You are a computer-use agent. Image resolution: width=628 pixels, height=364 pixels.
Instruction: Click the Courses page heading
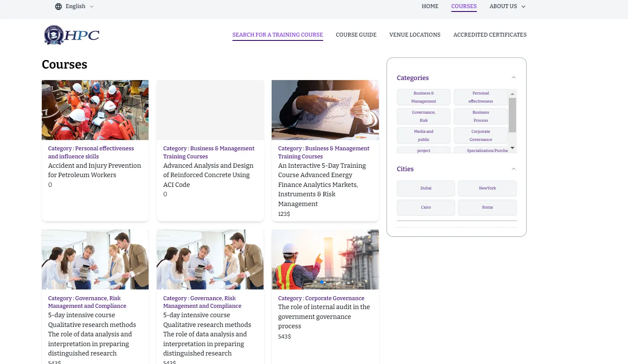point(64,64)
